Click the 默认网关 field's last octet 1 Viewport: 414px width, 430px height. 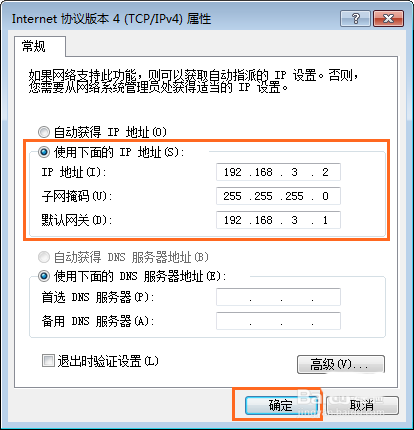click(325, 220)
